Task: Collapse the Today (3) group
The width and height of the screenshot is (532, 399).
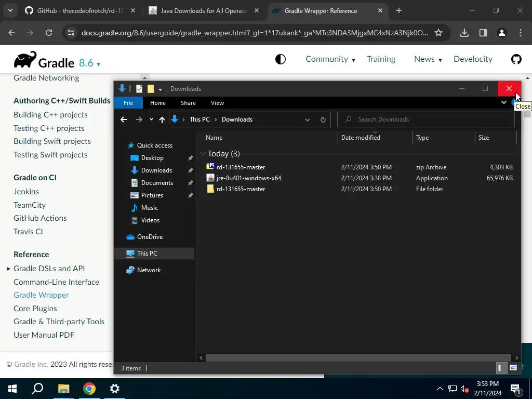Action: [x=203, y=154]
